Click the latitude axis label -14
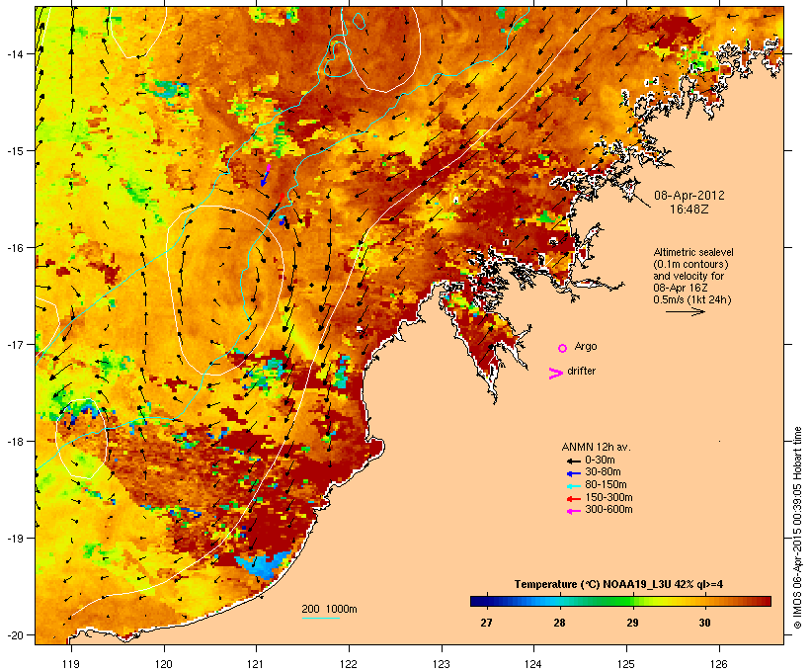The height and width of the screenshot is (672, 810). [x=15, y=53]
